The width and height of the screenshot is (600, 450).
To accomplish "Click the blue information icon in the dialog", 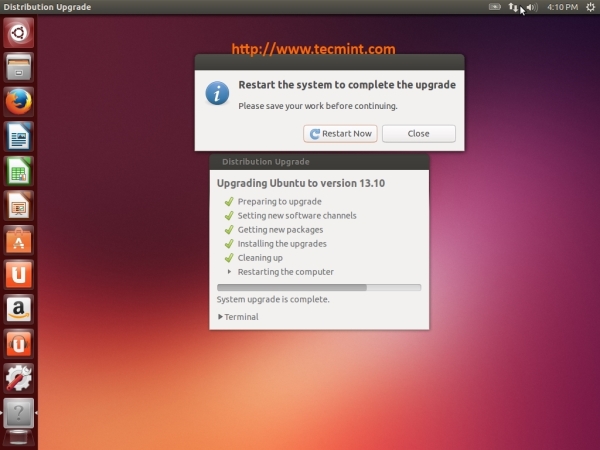I will click(x=217, y=93).
